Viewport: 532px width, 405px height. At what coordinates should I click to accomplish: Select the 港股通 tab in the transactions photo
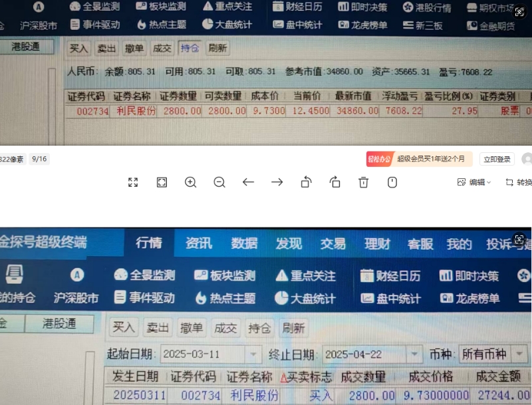(x=59, y=323)
